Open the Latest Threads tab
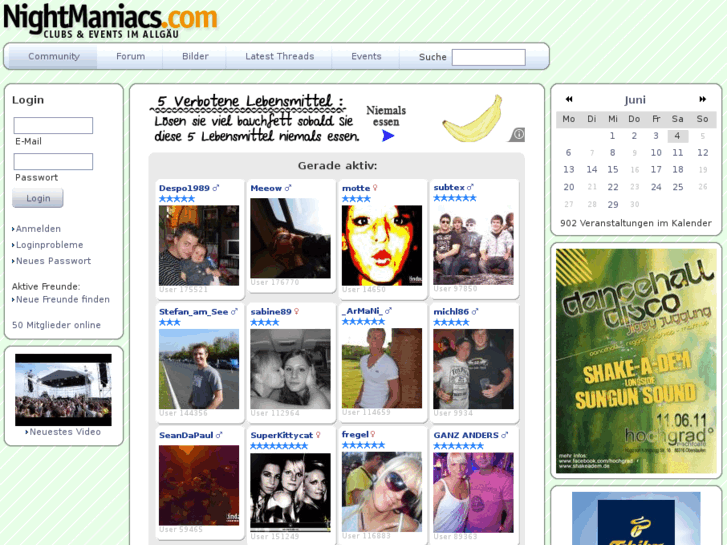Image resolution: width=727 pixels, height=545 pixels. pos(280,56)
